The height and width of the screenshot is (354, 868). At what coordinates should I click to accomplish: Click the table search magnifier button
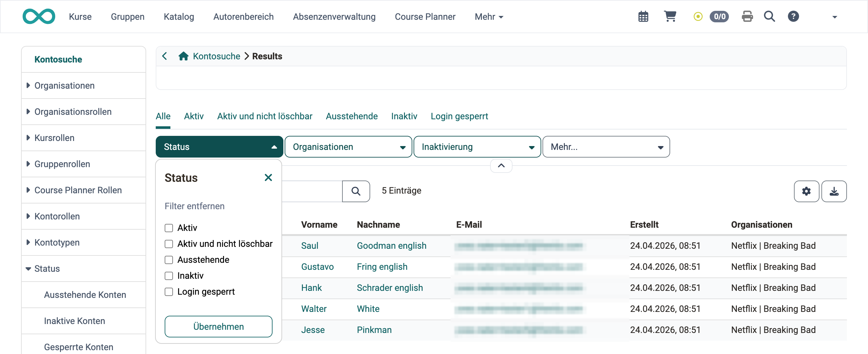tap(356, 191)
